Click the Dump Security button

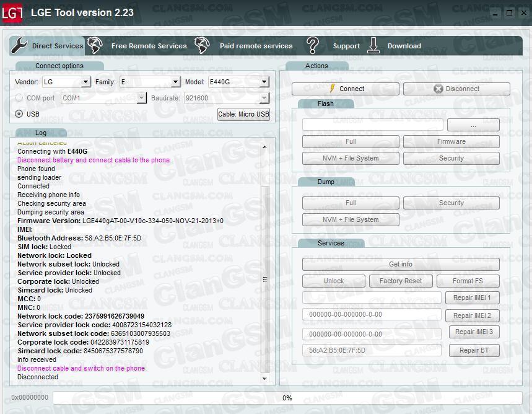click(x=451, y=203)
